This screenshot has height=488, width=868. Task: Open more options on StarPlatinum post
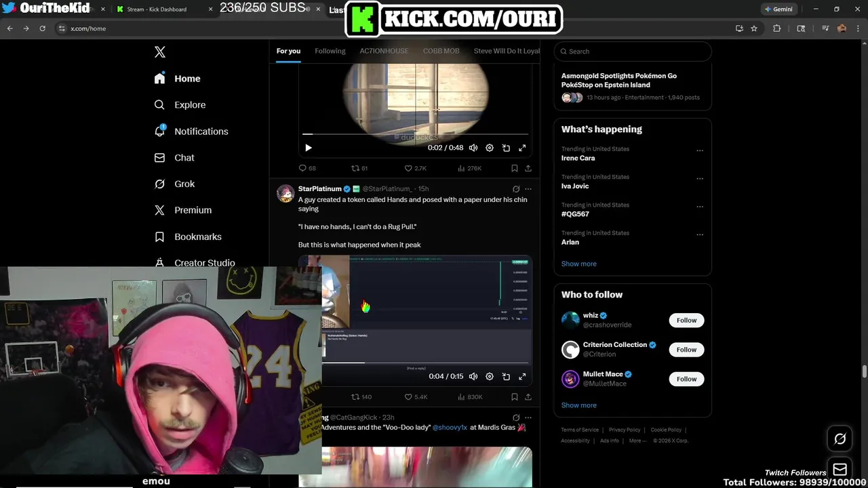pos(528,189)
